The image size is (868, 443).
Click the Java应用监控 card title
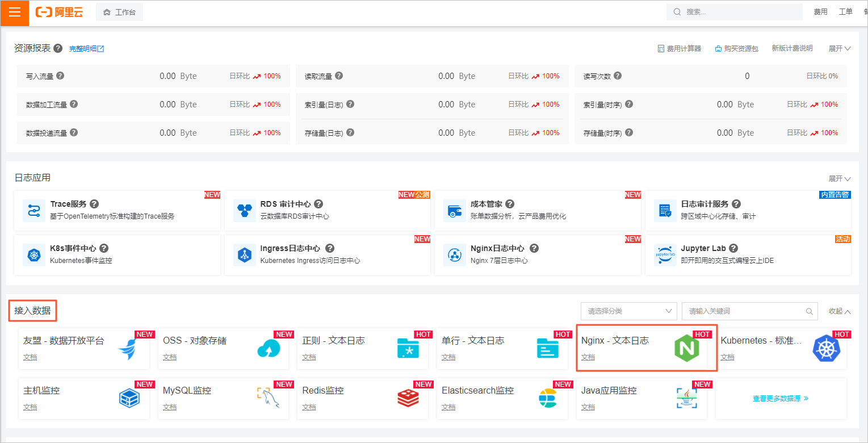(x=609, y=391)
